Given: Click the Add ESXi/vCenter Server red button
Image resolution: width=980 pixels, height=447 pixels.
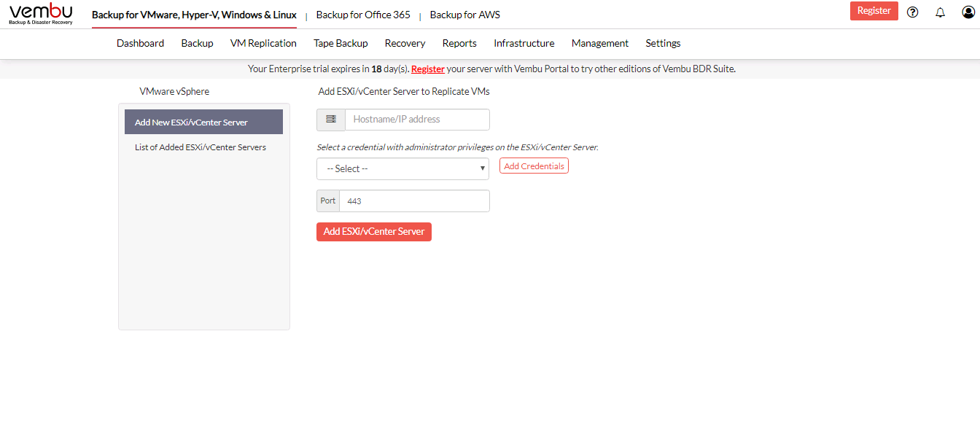Looking at the screenshot, I should pos(373,232).
